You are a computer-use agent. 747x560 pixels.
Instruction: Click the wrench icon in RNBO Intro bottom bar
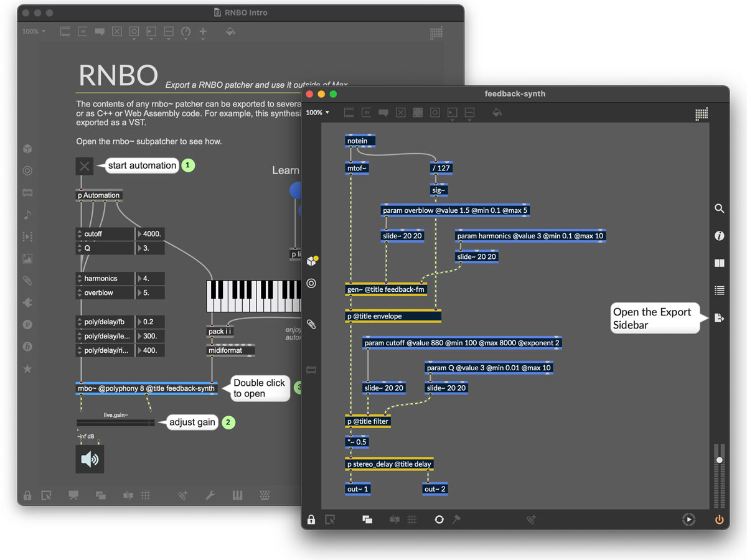pyautogui.click(x=210, y=495)
